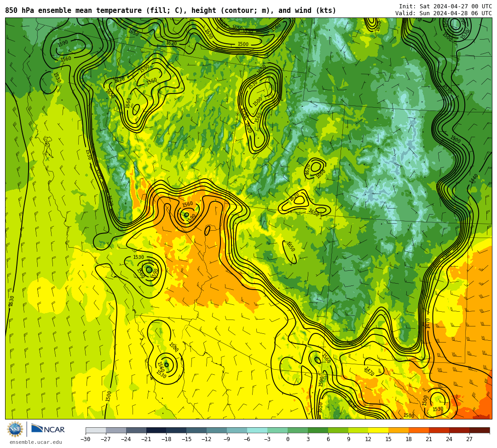Pick the dark green 3 to 6 swatch

(x=318, y=430)
